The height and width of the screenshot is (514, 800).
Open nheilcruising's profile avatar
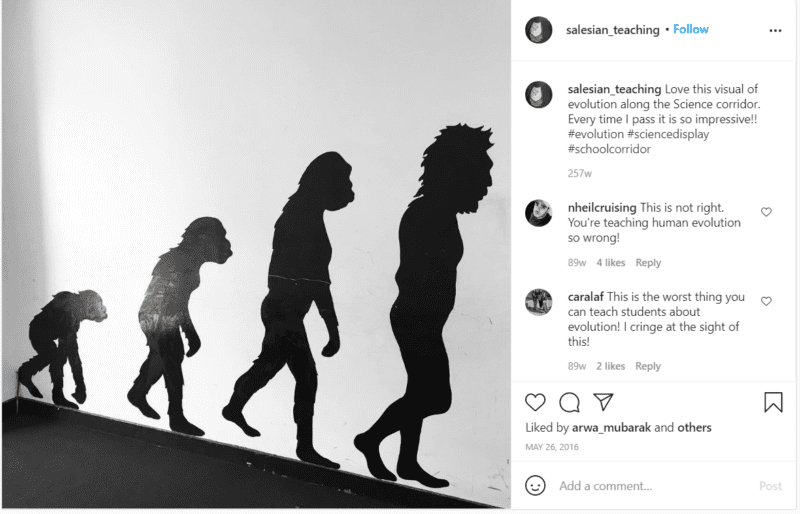(539, 213)
